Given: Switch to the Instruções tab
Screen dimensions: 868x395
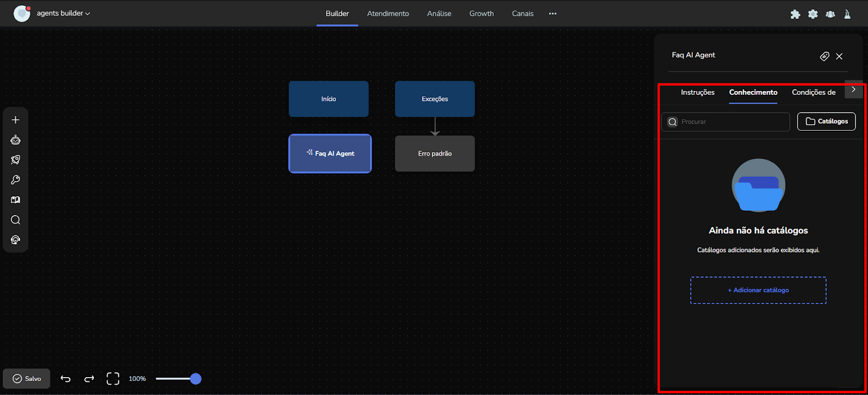Looking at the screenshot, I should click(698, 93).
